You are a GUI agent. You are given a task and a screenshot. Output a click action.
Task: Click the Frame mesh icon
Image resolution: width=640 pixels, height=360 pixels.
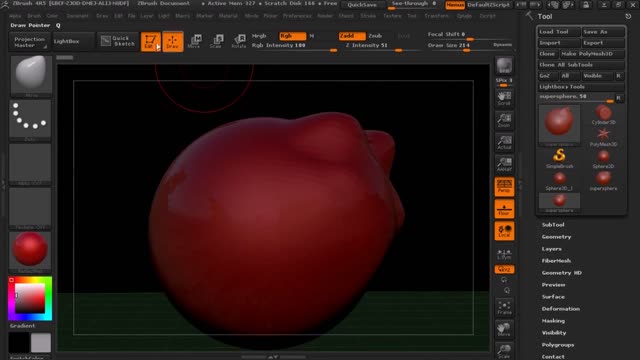point(504,307)
